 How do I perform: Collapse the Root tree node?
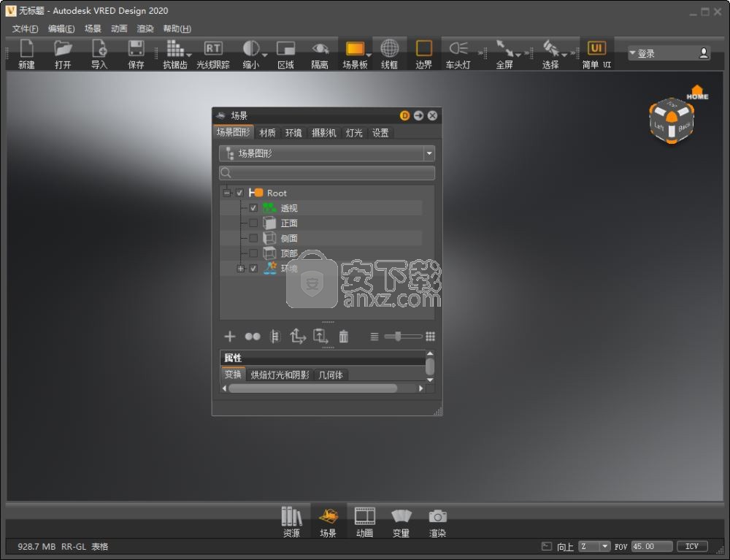point(227,193)
